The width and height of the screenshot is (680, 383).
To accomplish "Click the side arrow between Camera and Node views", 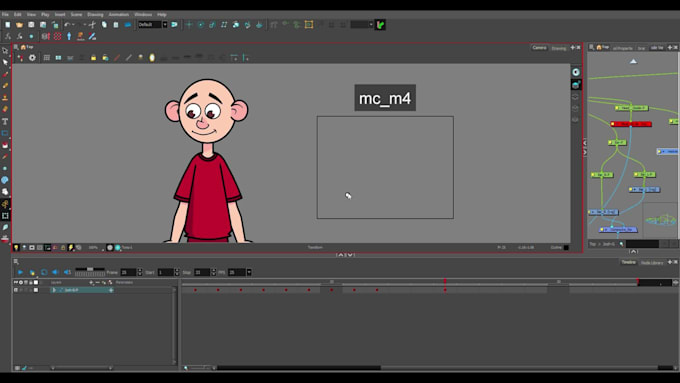I will (x=585, y=147).
